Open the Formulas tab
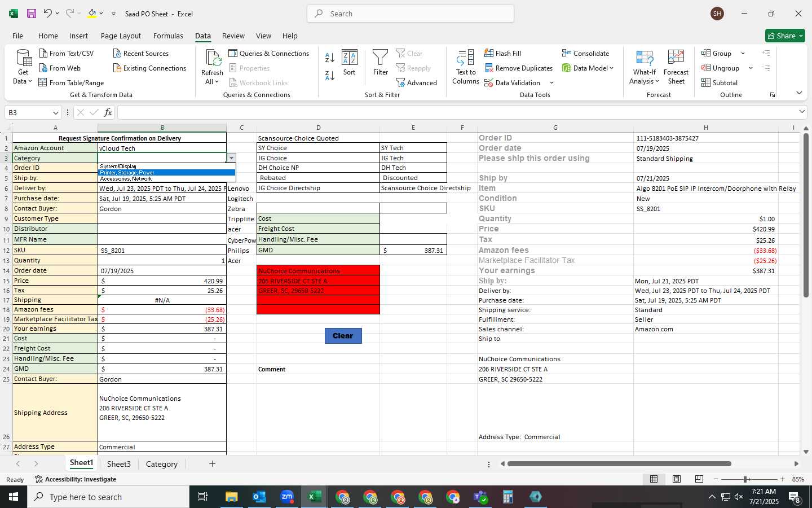Viewport: 812px width, 508px height. pos(168,36)
